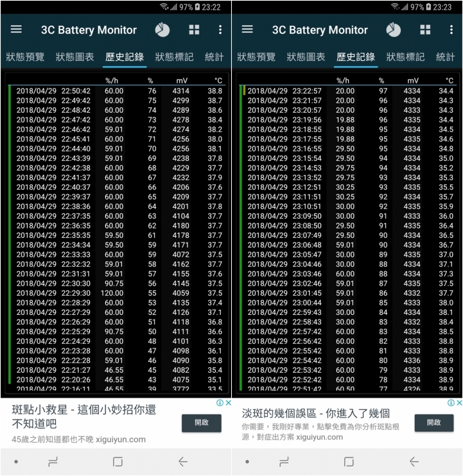Tap ad info icon in right ad banner

[451, 403]
